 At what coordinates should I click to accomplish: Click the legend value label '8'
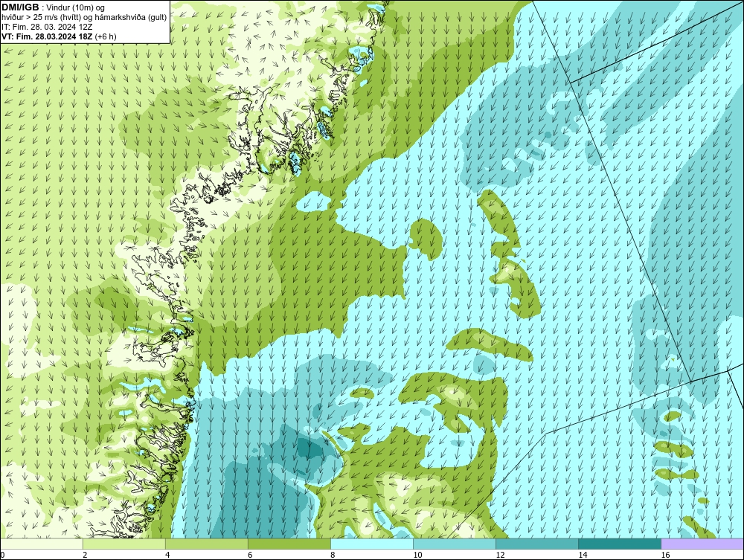coord(333,555)
